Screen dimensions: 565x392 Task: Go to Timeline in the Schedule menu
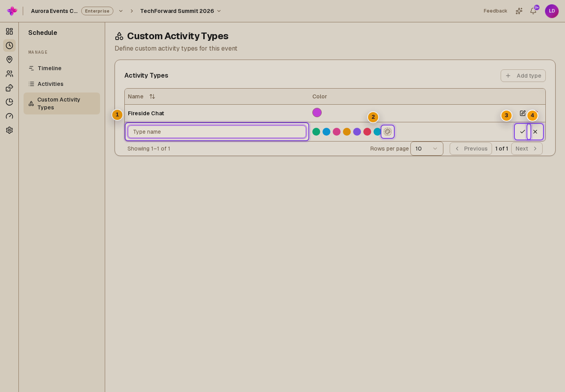(62, 68)
